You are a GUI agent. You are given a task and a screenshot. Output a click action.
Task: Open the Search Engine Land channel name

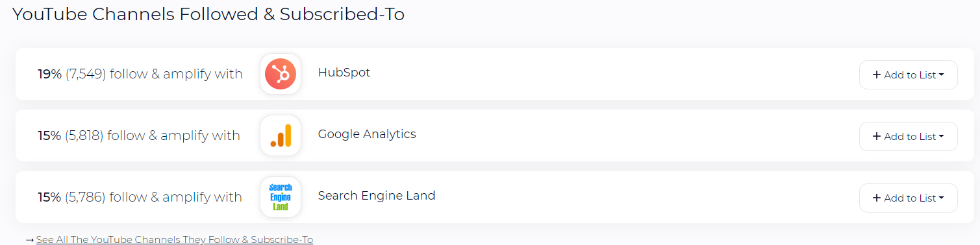pyautogui.click(x=377, y=196)
